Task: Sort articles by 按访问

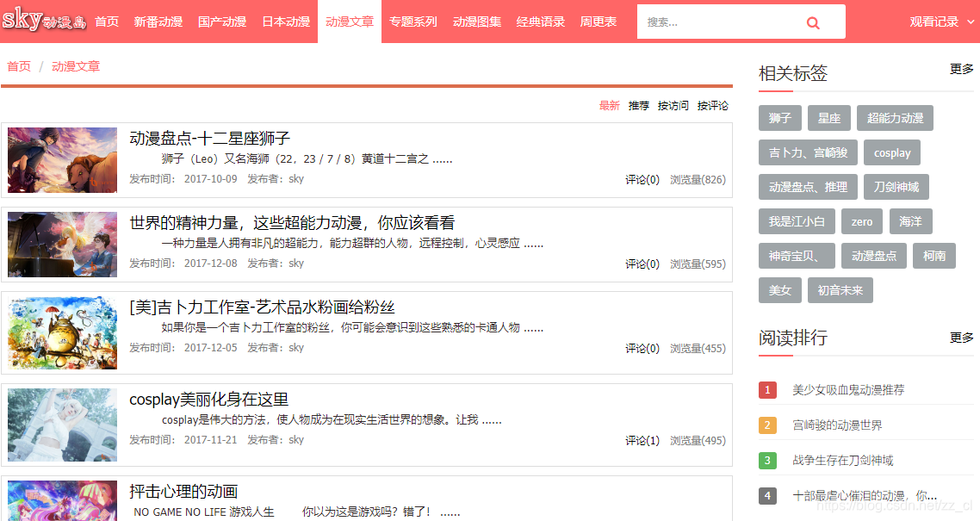Action: (x=673, y=106)
